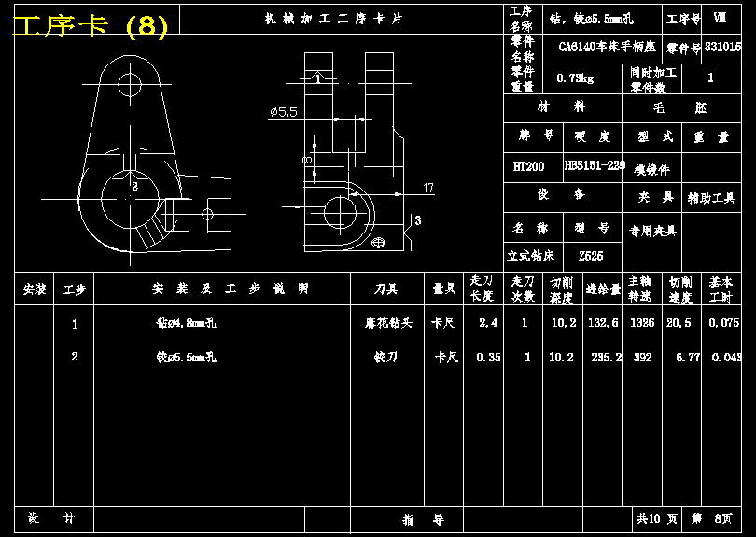Select the 基本工时 column header
Viewport: 756px width, 537px height.
click(721, 289)
